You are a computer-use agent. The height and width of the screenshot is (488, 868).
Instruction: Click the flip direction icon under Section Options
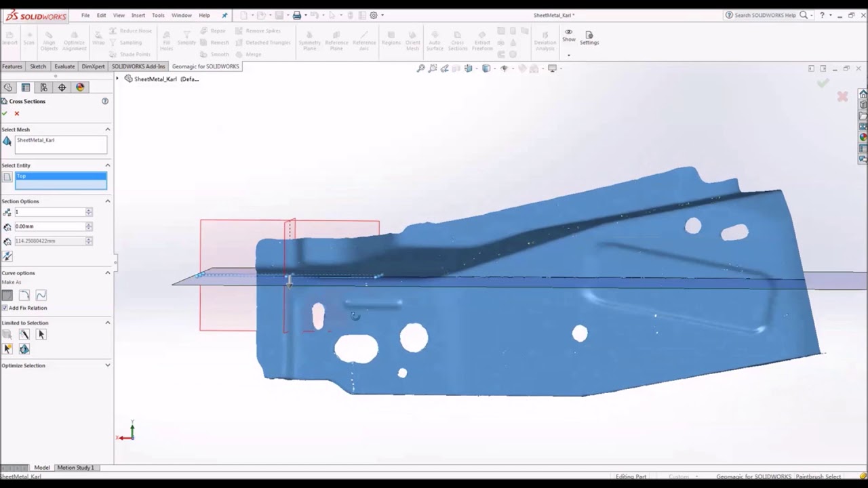tap(7, 256)
